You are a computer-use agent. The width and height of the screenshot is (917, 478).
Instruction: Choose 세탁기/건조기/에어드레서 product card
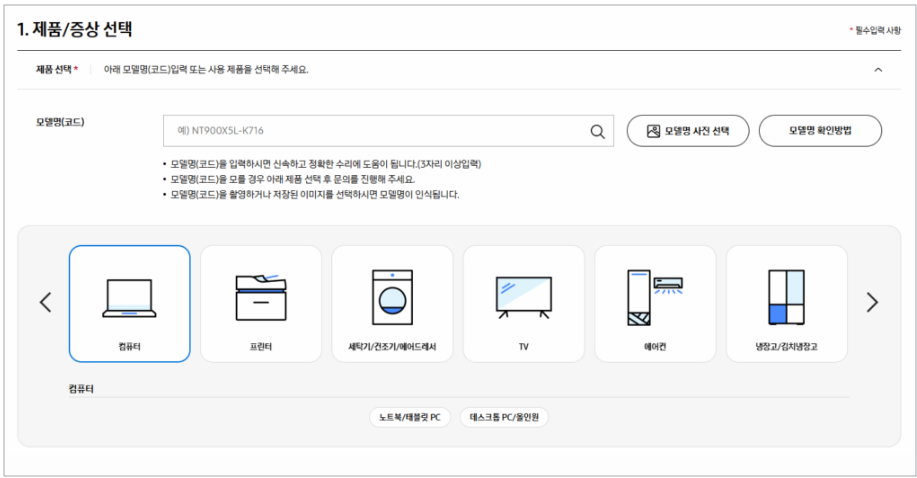(x=392, y=304)
